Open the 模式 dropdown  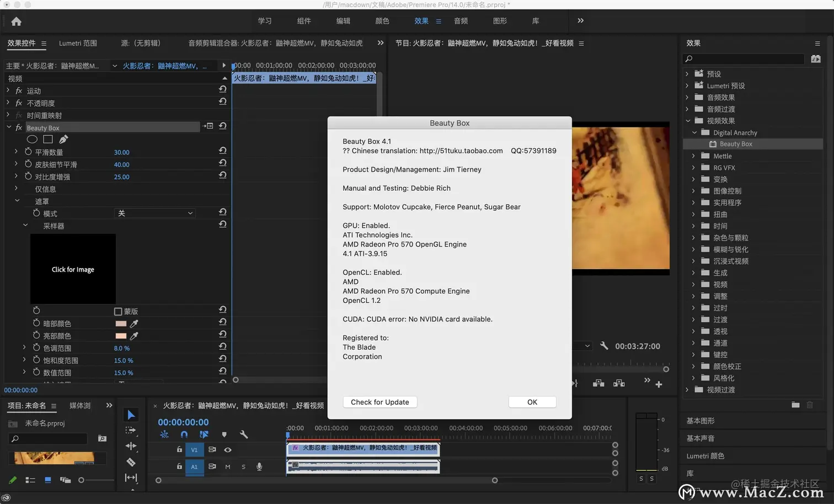point(154,213)
